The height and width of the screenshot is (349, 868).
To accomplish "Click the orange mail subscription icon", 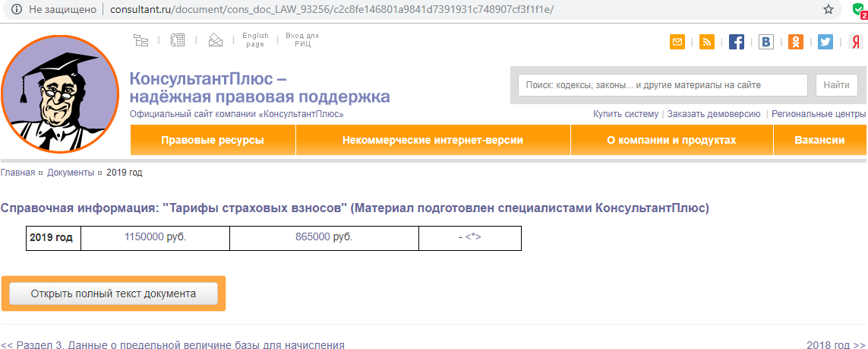I will (677, 42).
